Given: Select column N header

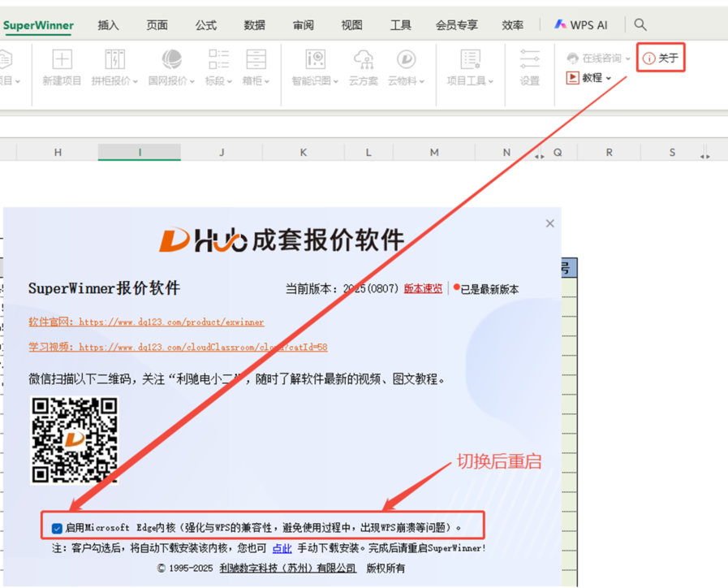Looking at the screenshot, I should [506, 153].
